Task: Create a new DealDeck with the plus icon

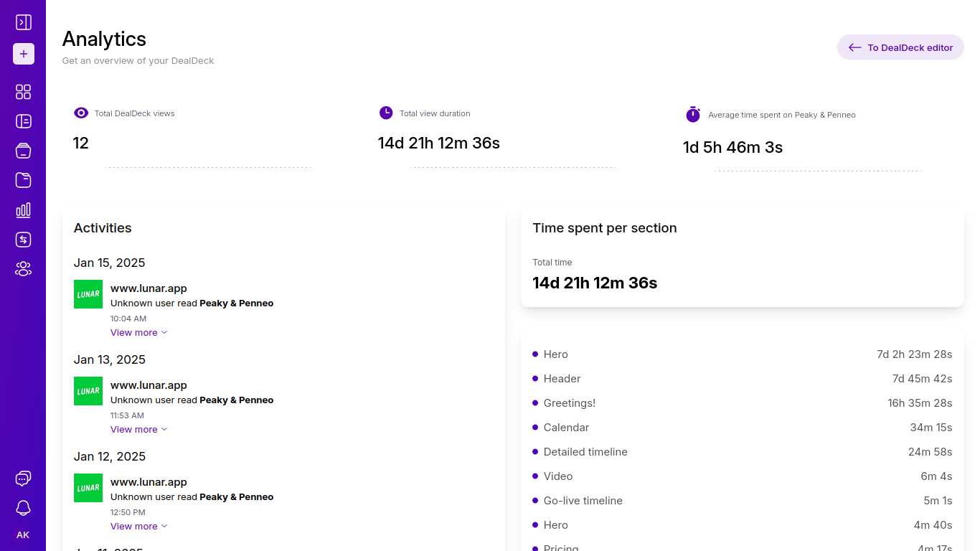Action: 23,54
